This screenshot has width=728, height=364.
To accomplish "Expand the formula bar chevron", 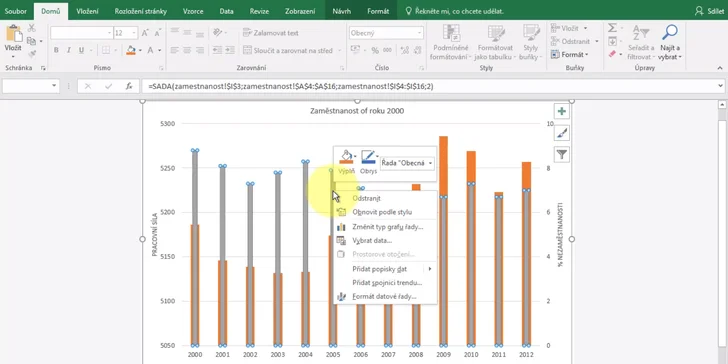I will coord(720,86).
